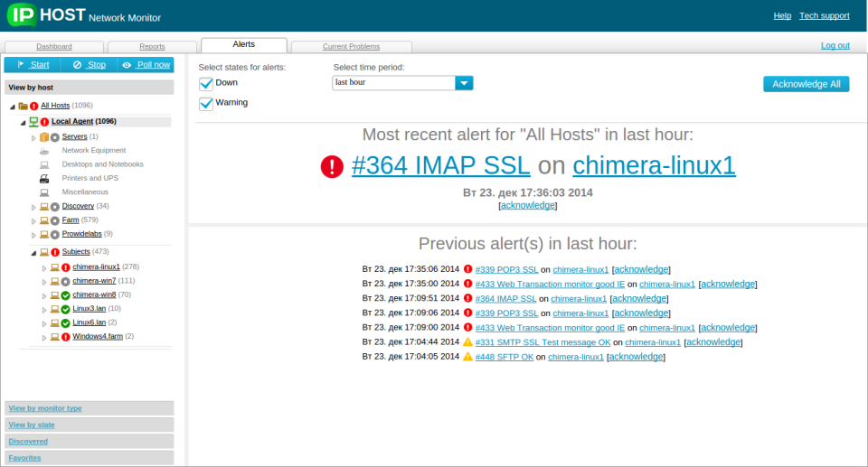Click the yellow warning icon beside #331 SMTP SSL
This screenshot has width=868, height=467.
point(467,342)
